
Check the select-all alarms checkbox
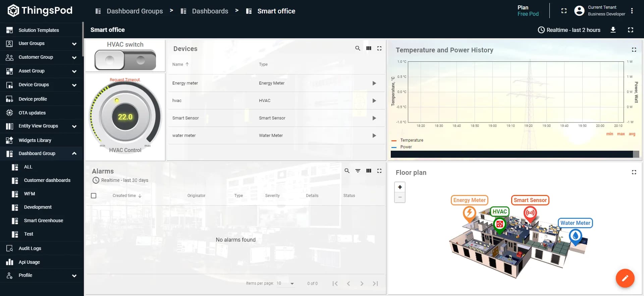(94, 196)
